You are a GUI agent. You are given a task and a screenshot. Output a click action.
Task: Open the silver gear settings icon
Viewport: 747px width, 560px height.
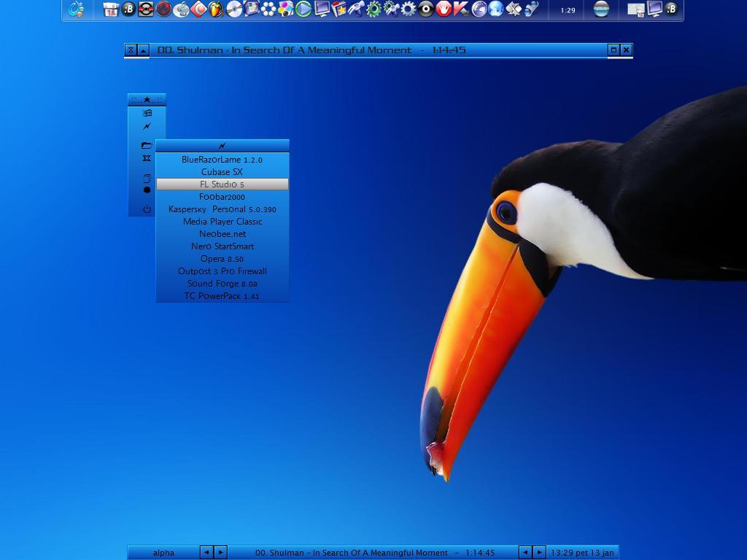coord(409,9)
